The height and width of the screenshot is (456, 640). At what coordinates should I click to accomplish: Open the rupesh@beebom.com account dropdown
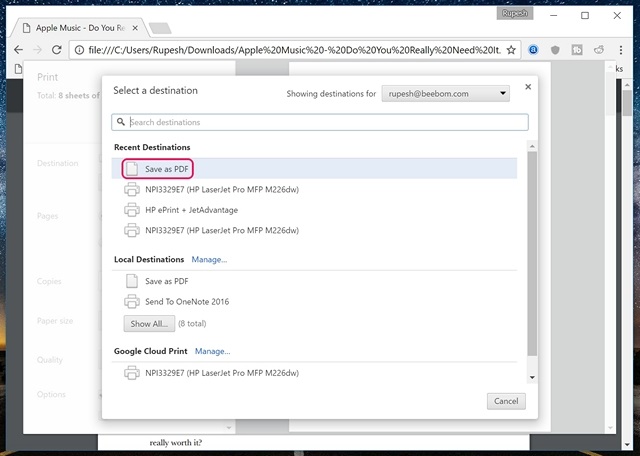[445, 94]
